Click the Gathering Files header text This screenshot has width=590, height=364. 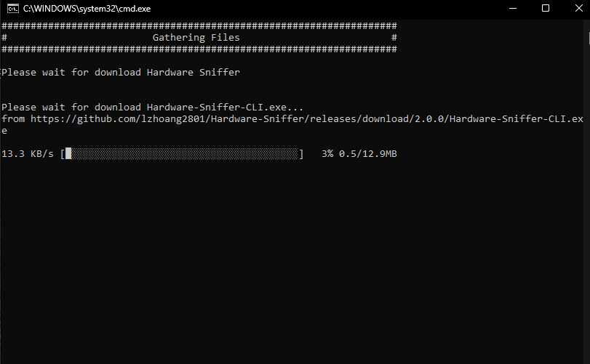(x=196, y=38)
